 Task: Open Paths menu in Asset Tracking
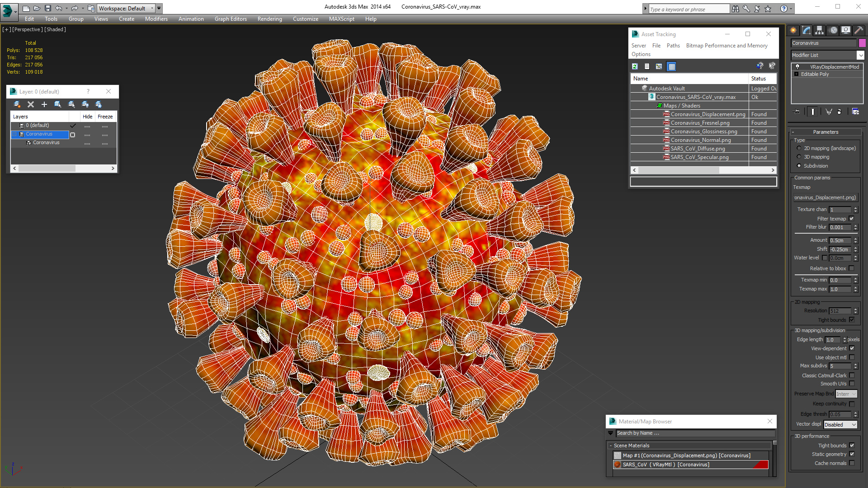pyautogui.click(x=673, y=46)
